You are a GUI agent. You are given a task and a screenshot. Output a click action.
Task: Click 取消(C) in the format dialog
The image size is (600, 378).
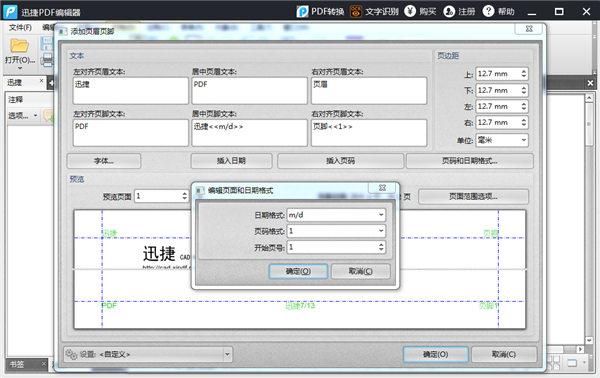click(360, 271)
